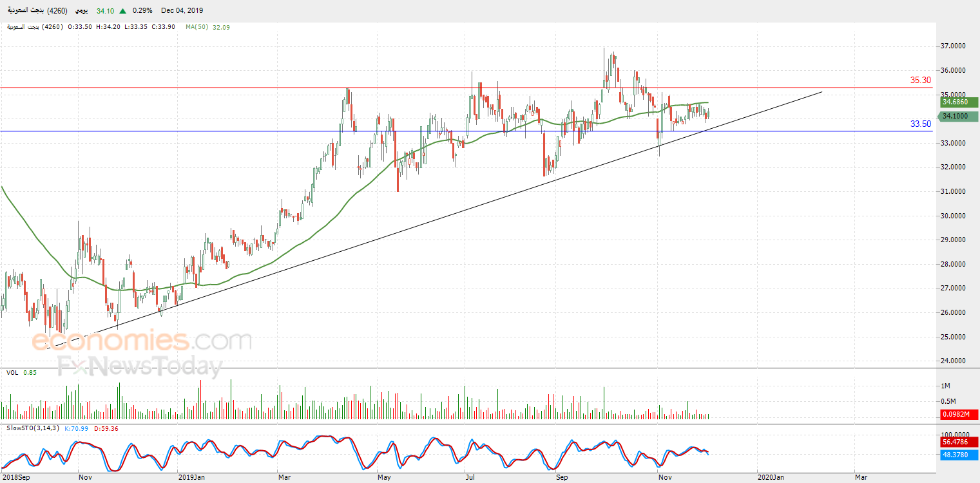Click the stochastic "K:70.99" value
Image resolution: width=980 pixels, height=483 pixels.
click(77, 428)
